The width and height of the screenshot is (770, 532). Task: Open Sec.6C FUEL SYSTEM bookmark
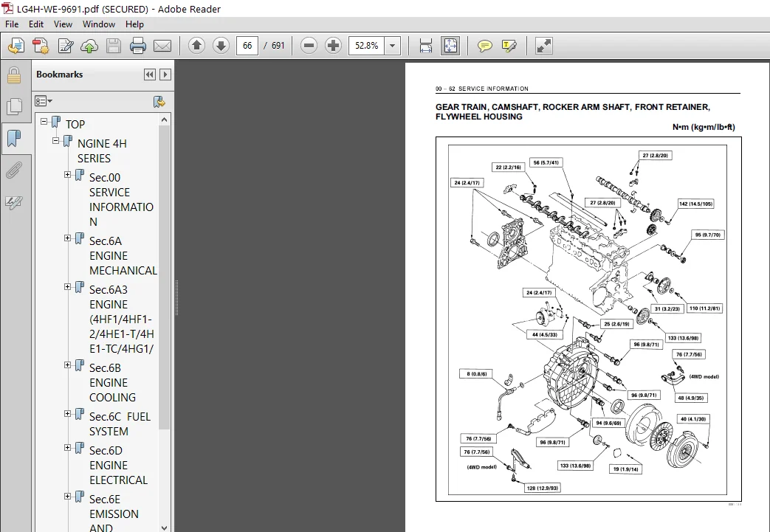(120, 424)
